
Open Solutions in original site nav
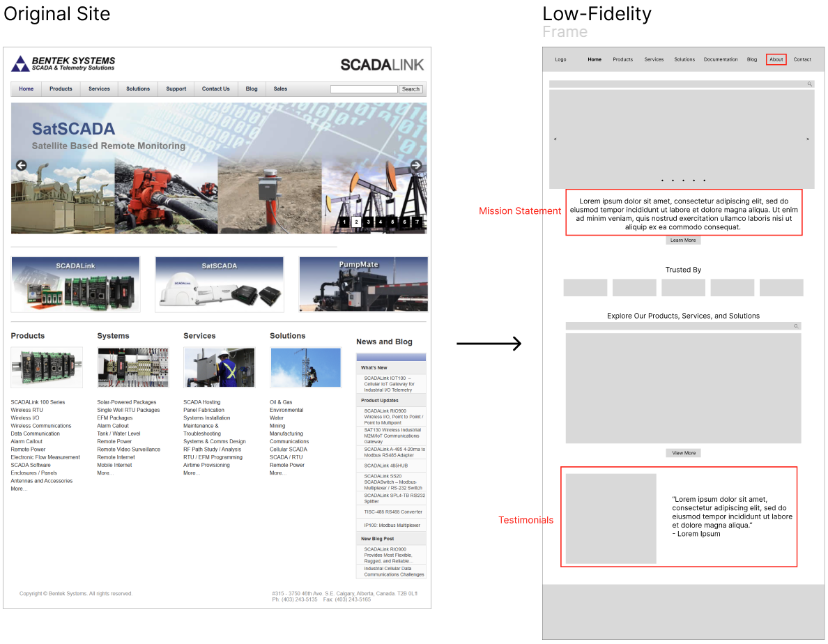138,89
